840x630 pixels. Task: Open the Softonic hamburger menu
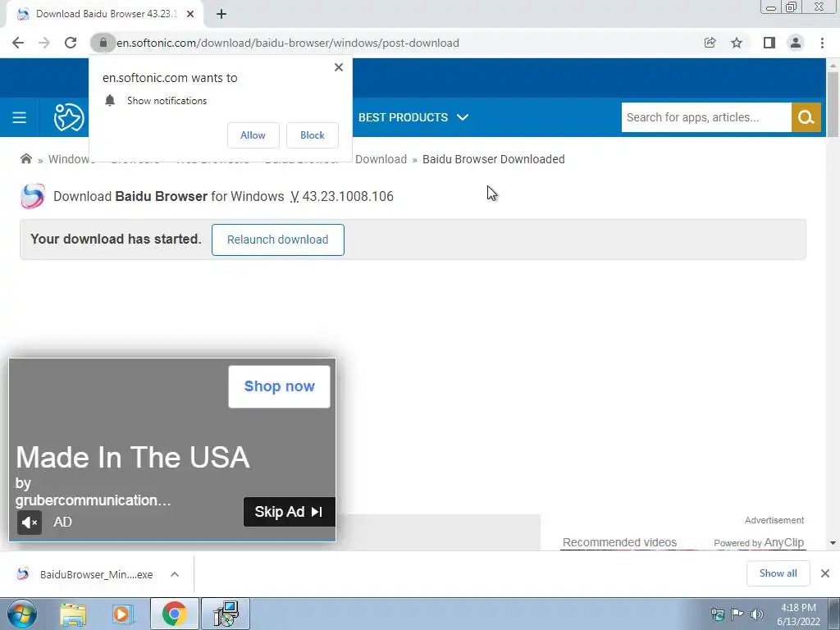[x=20, y=117]
